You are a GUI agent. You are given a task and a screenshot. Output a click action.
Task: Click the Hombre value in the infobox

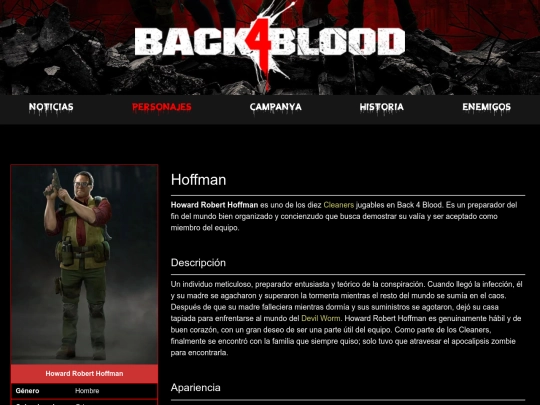point(87,391)
